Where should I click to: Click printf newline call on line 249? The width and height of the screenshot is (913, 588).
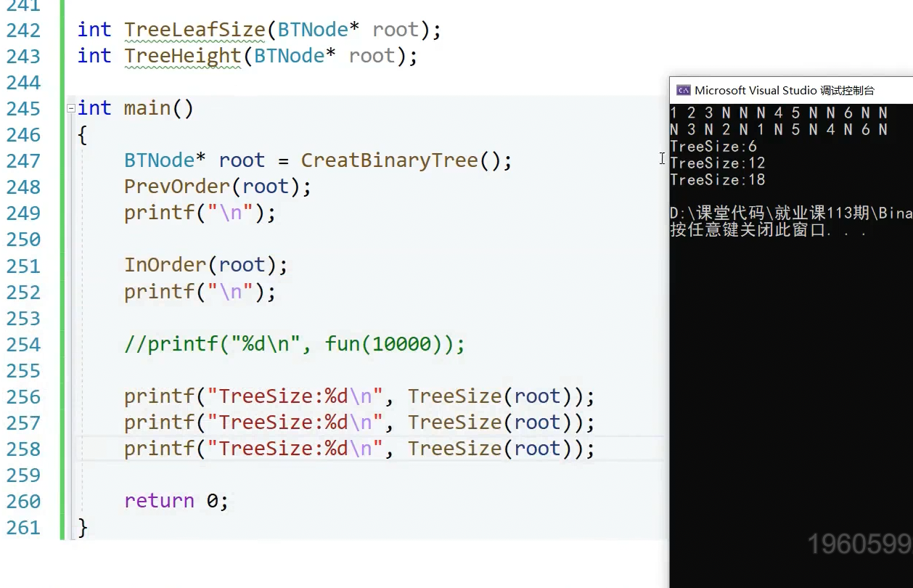point(200,213)
